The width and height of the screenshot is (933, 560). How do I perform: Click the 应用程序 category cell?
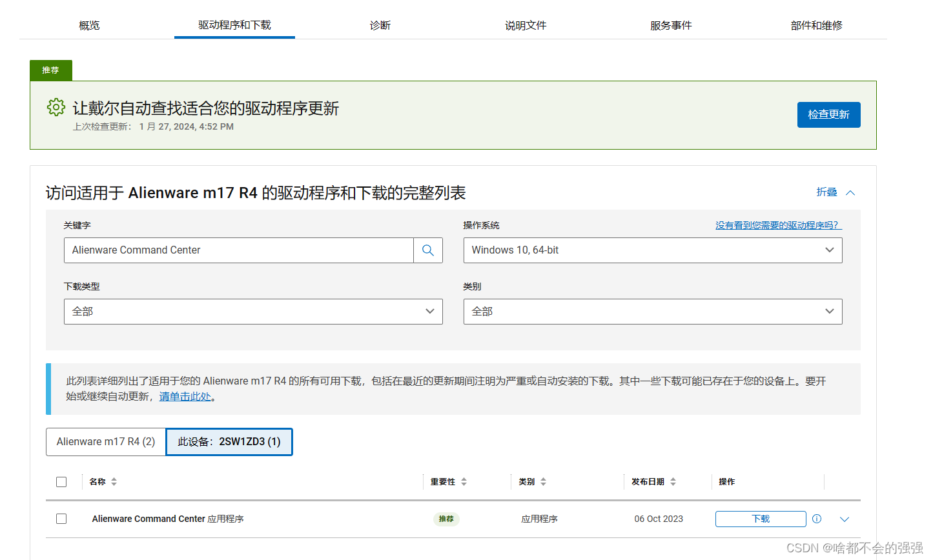pyautogui.click(x=539, y=519)
